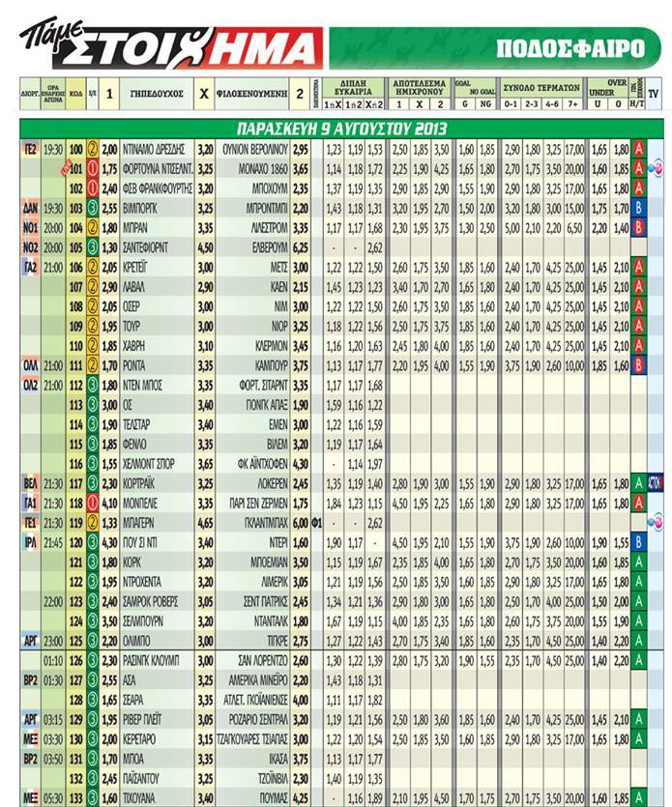
Task: Click the ΚΩΔ column header
Action: click(x=75, y=94)
